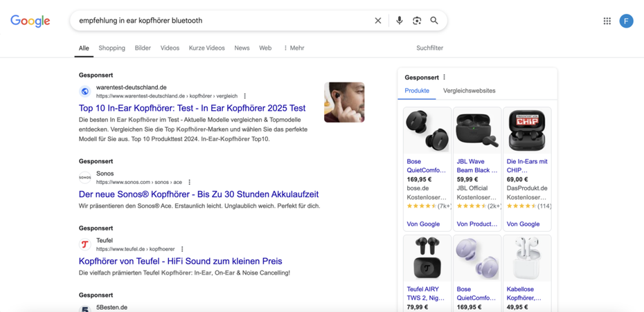Click Von Product... under JBL product
This screenshot has height=312, width=644.
coord(477,224)
